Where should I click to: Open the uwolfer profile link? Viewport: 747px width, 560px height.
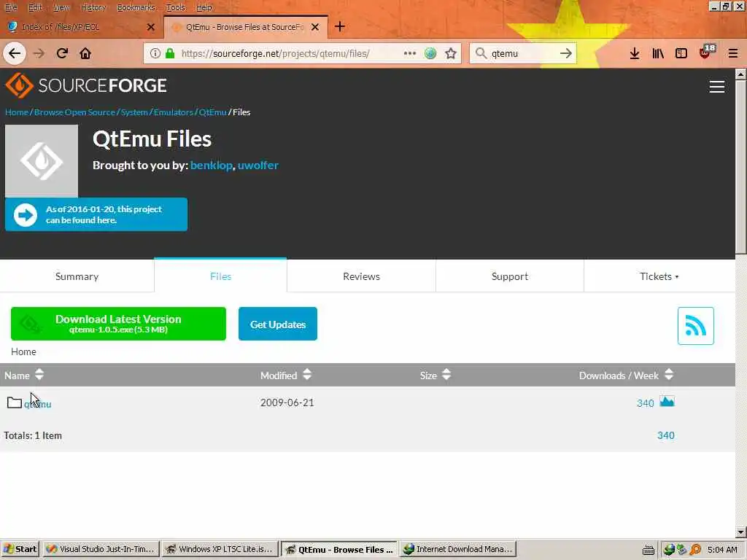[258, 166]
